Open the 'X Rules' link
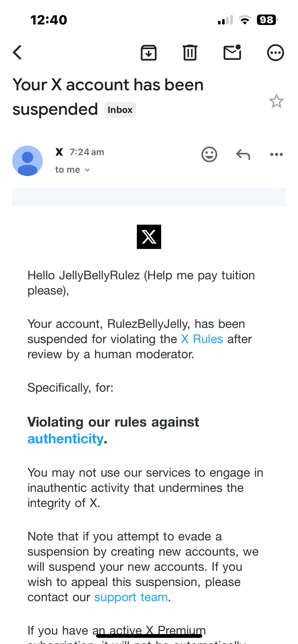This screenshot has height=644, width=298. 202,339
